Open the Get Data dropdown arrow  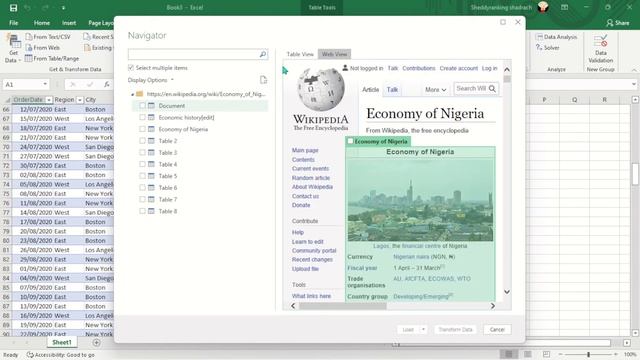20,60
